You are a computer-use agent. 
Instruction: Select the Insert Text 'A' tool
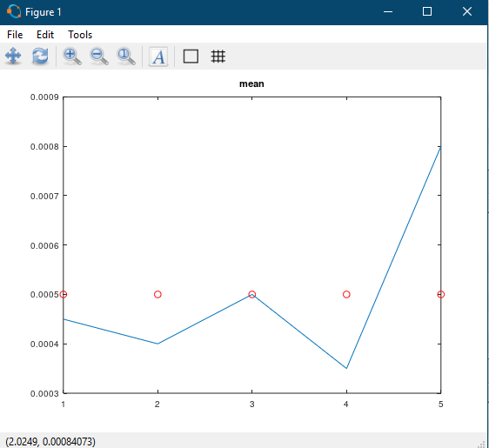click(158, 57)
